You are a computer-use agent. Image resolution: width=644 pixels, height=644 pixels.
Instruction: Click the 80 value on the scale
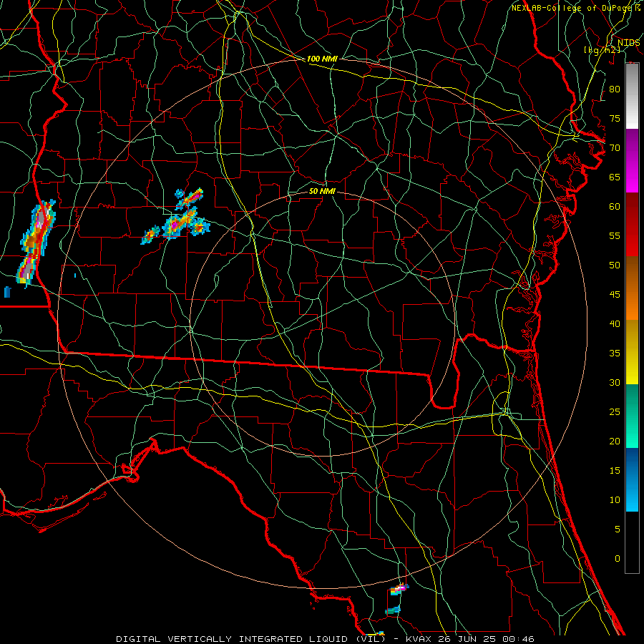615,89
